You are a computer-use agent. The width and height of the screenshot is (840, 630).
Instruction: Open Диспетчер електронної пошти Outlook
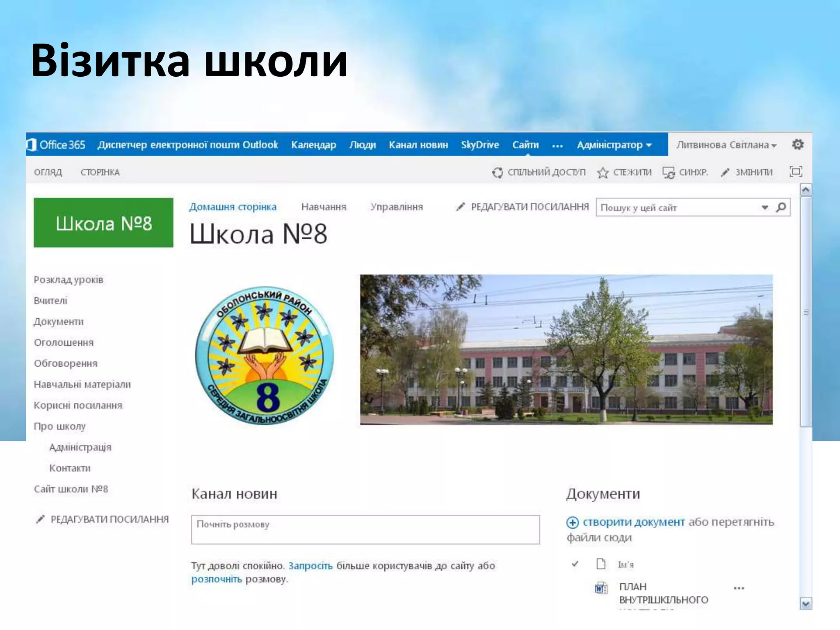188,145
